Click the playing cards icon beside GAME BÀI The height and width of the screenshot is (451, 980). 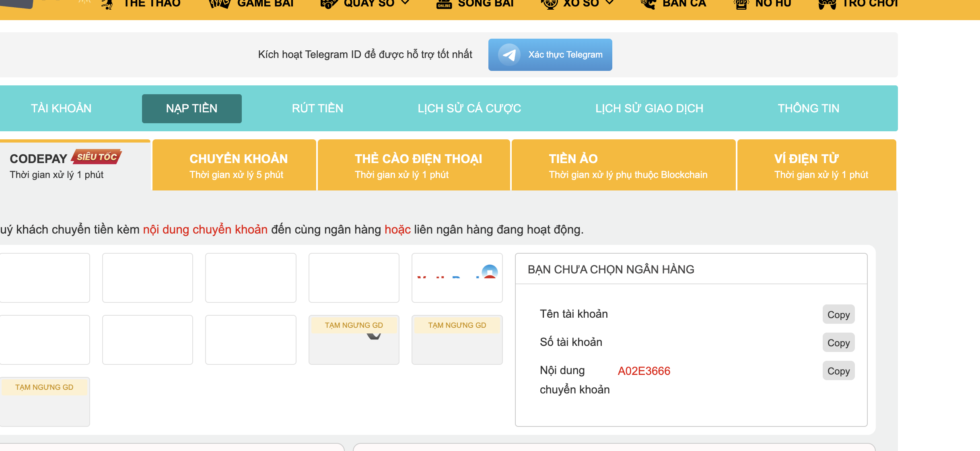click(219, 4)
